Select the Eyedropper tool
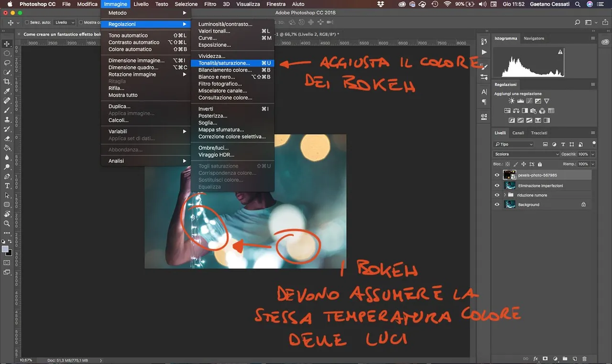 point(7,91)
